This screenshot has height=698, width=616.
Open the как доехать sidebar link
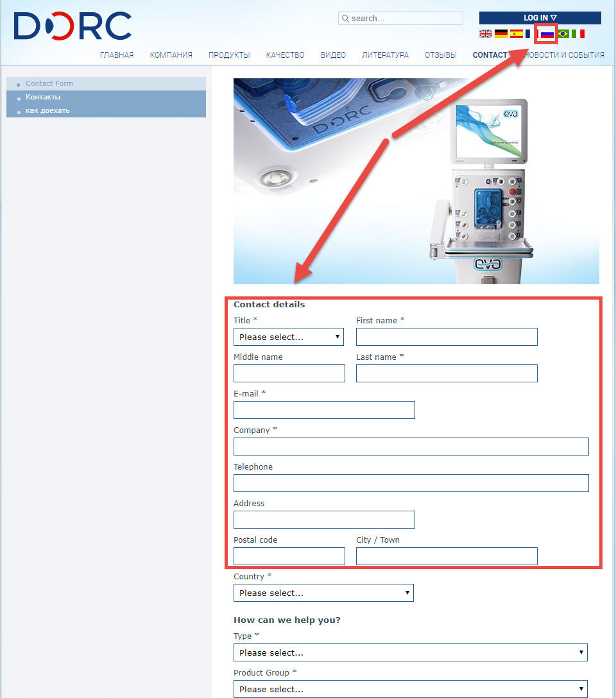pyautogui.click(x=47, y=110)
